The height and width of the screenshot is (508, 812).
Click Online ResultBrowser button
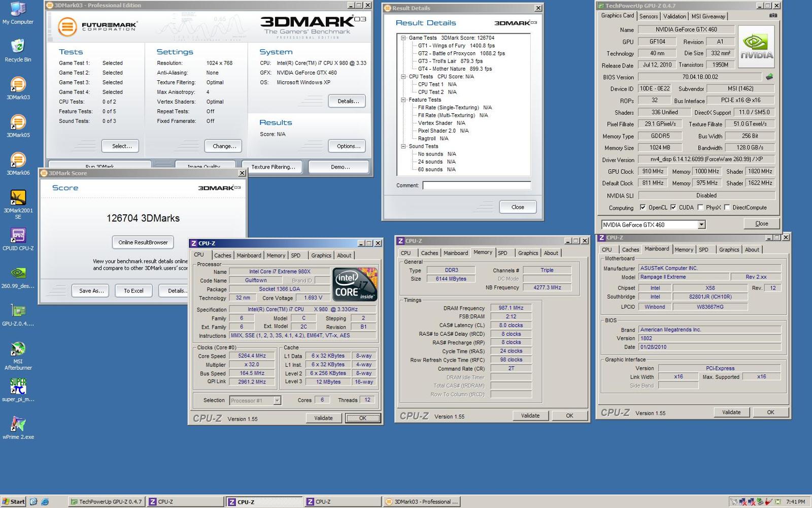coord(143,242)
